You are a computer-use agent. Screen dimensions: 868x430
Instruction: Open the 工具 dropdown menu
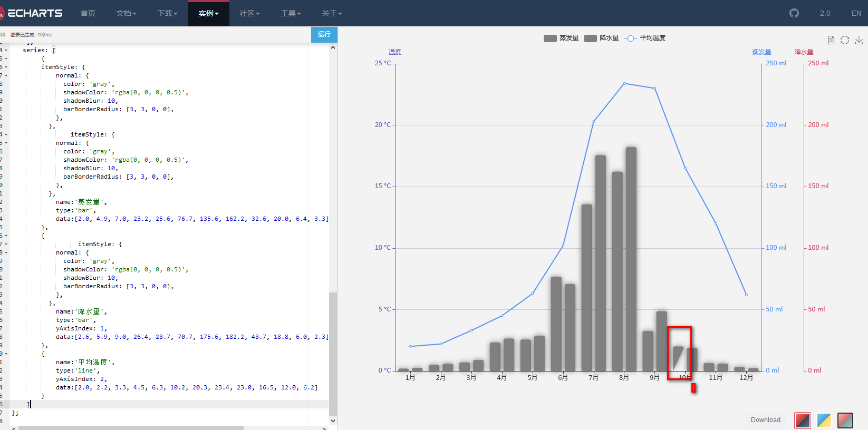pyautogui.click(x=291, y=13)
